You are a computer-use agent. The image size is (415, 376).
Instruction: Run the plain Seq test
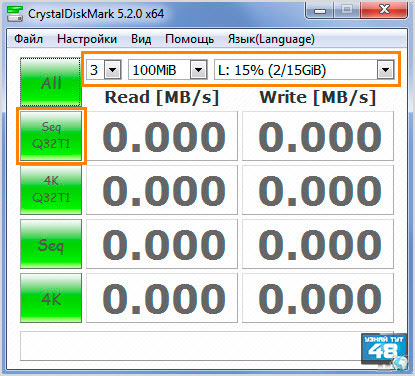click(x=51, y=244)
